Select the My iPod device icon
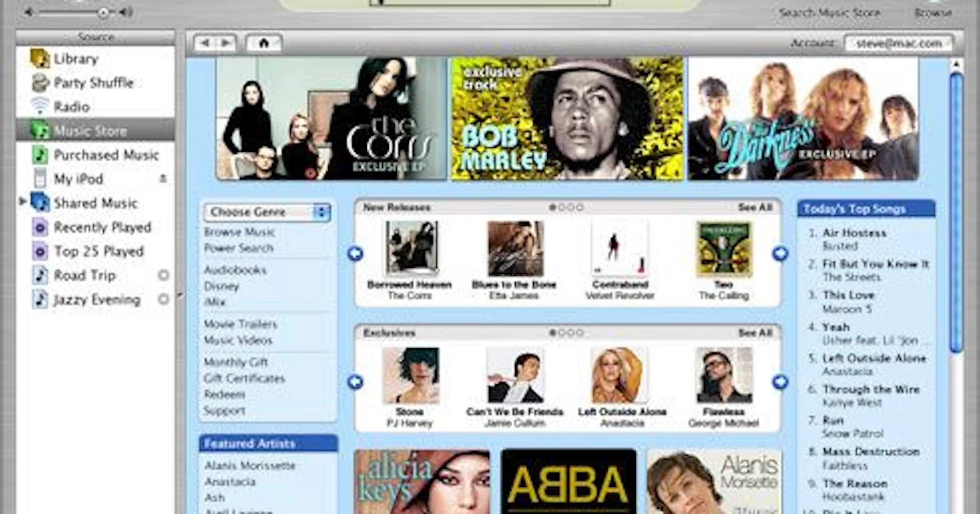This screenshot has width=980, height=514. [40, 179]
